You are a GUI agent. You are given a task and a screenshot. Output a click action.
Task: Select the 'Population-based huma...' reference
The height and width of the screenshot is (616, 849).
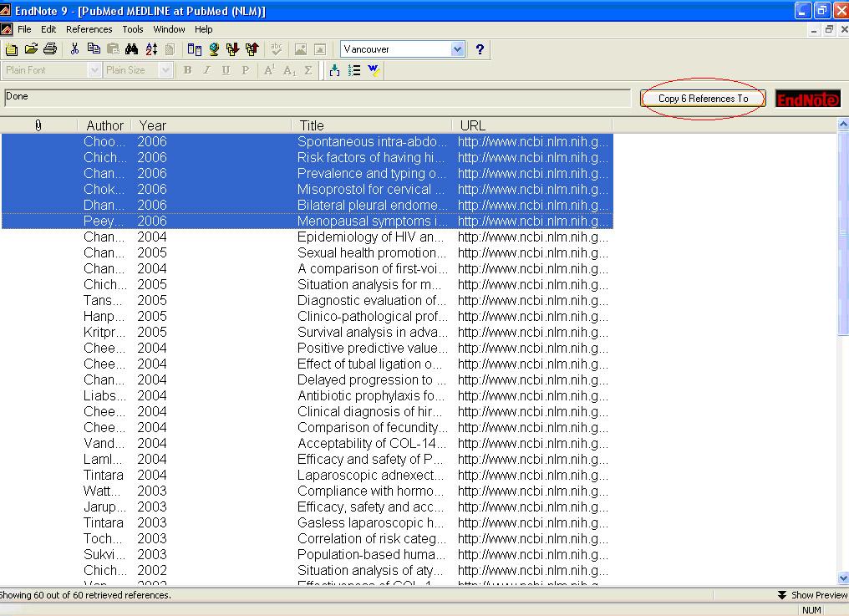tap(307, 554)
